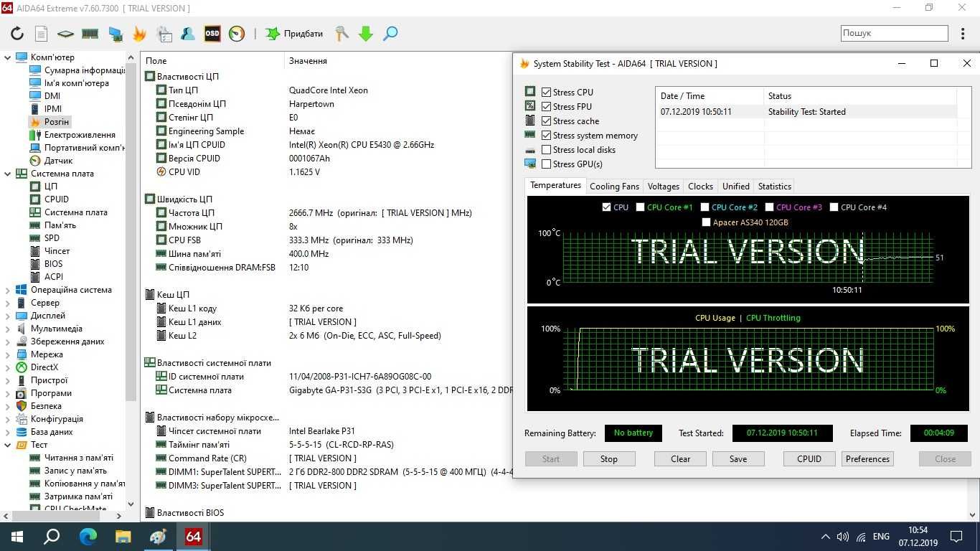980x551 pixels.
Task: Click into the Пошук search field
Action: [895, 33]
